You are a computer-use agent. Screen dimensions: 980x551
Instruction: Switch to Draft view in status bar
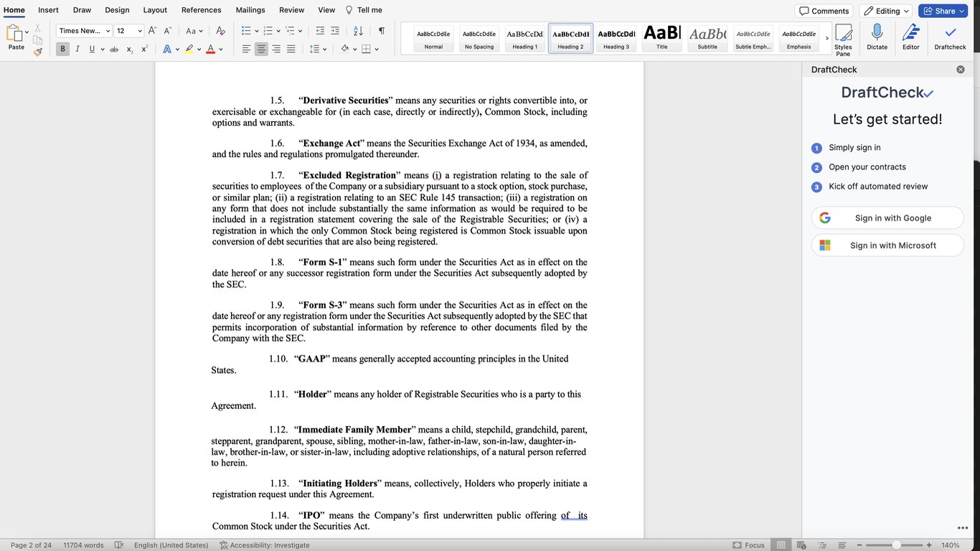click(x=842, y=545)
